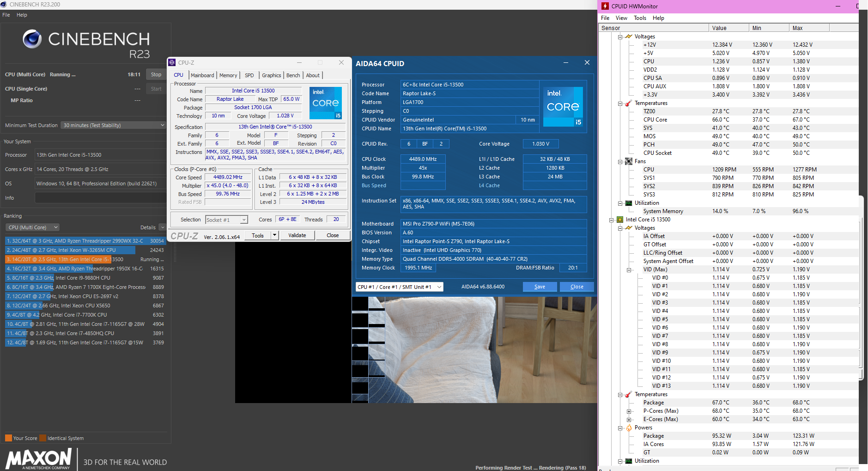This screenshot has width=868, height=471.
Task: Collapse the Powers group
Action: (x=620, y=428)
